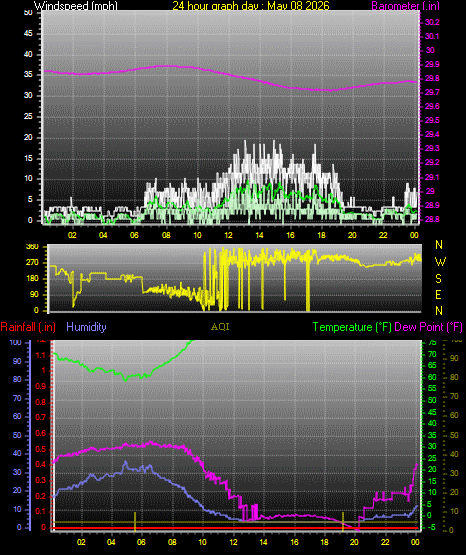The width and height of the screenshot is (466, 555).
Task: Click the N compass label at top
Action: click(439, 245)
